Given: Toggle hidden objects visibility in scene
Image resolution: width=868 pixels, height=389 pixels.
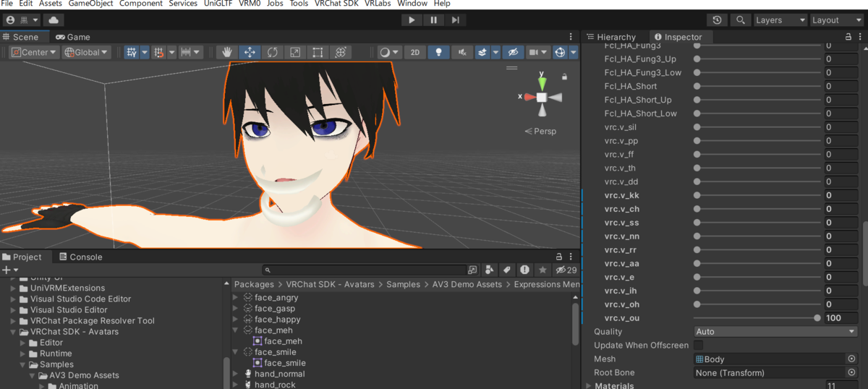Looking at the screenshot, I should point(513,52).
